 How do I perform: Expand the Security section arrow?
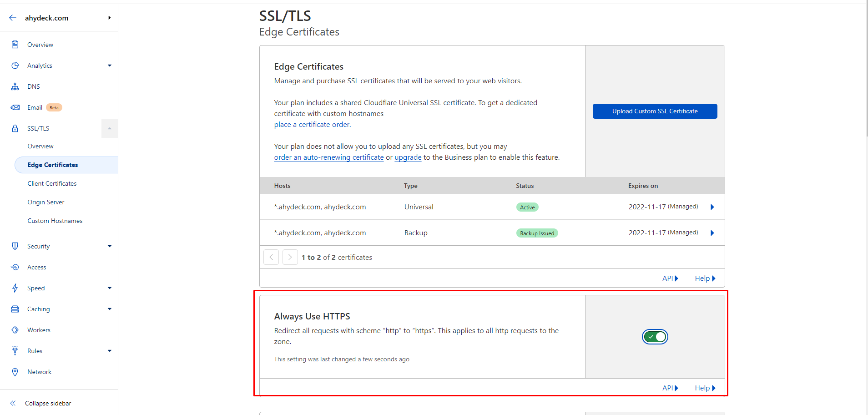110,246
